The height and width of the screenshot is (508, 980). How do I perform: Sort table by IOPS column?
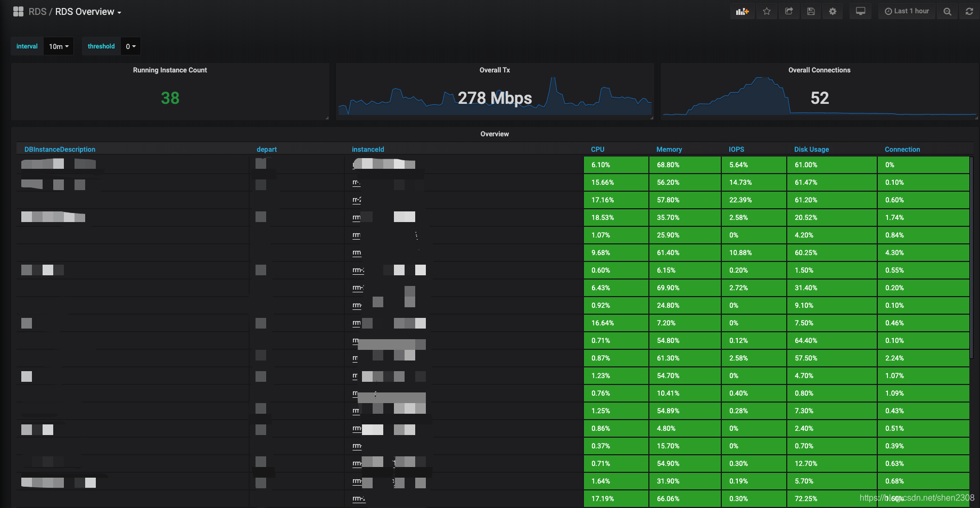point(736,149)
